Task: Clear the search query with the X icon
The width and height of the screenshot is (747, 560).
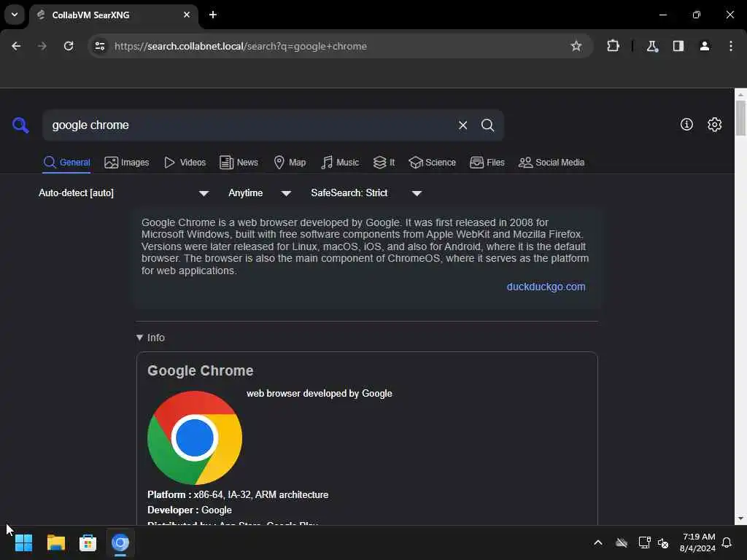Action: (462, 125)
